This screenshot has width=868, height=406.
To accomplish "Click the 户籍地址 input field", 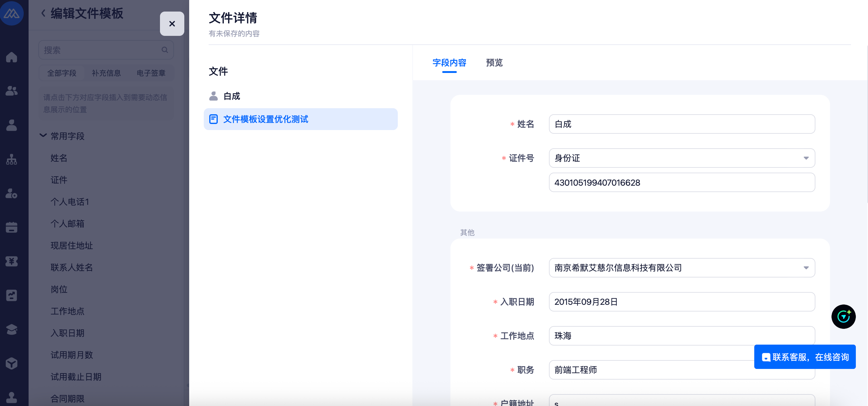I will [682, 400].
